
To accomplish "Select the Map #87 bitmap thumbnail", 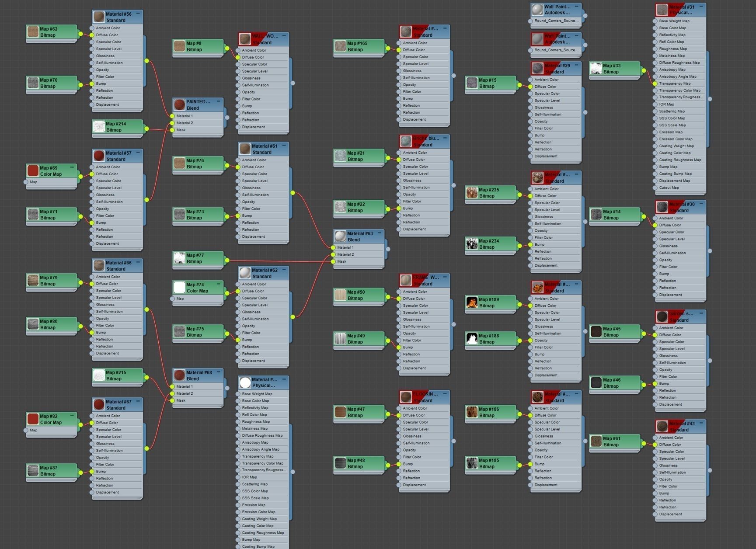I will point(33,471).
